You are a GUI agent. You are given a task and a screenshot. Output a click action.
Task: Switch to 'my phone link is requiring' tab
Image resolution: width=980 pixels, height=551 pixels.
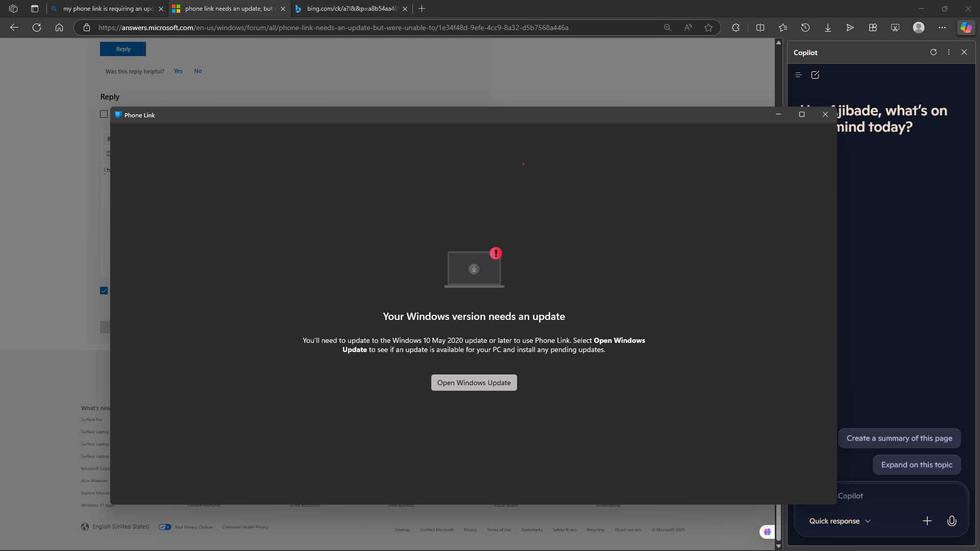[107, 9]
